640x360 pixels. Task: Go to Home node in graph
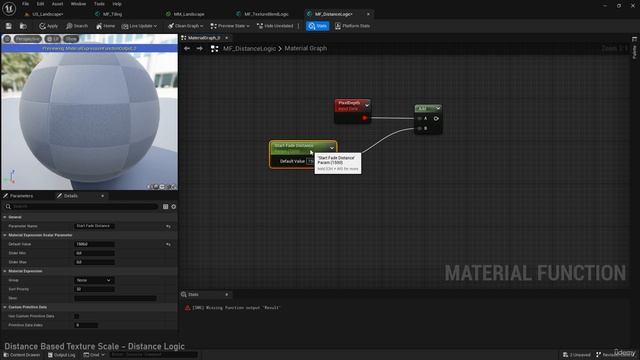pyautogui.click(x=106, y=26)
